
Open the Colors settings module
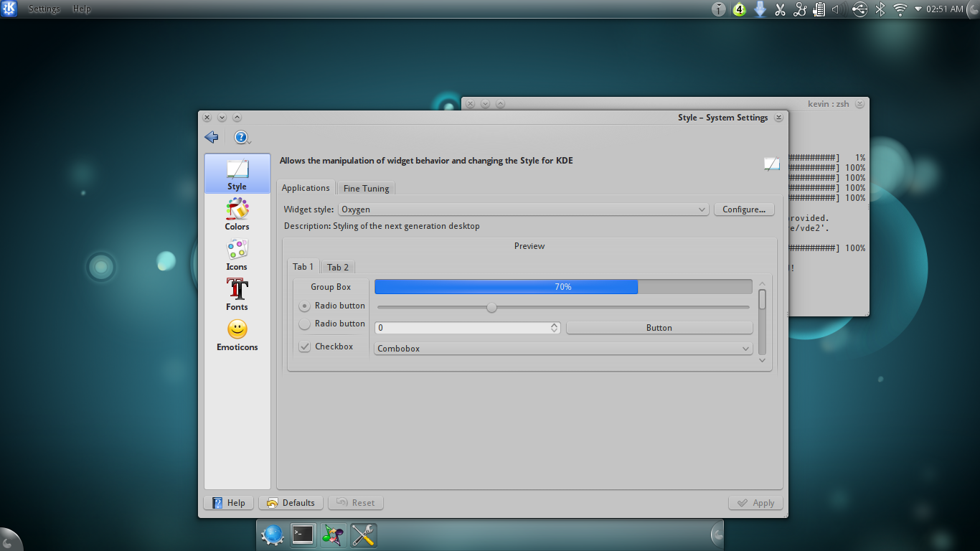pyautogui.click(x=237, y=214)
